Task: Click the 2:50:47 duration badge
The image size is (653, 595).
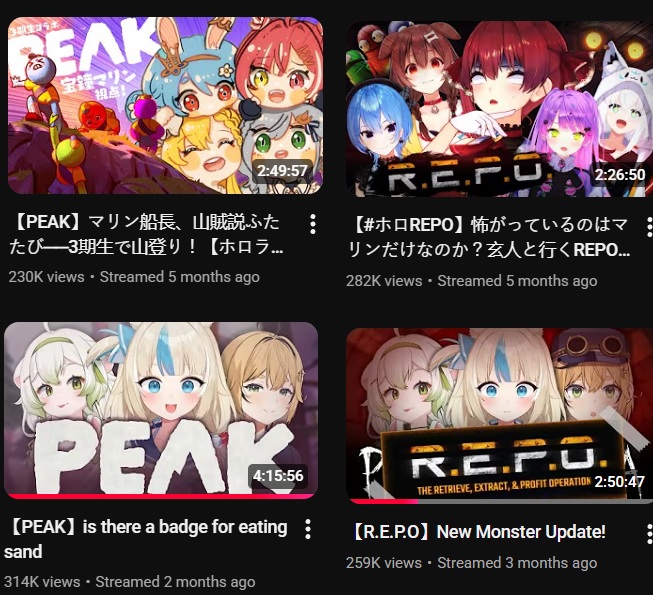Action: [619, 481]
